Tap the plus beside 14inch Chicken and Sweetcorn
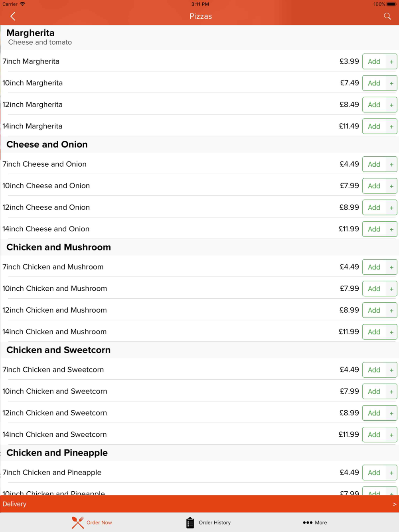This screenshot has width=399, height=532. (391, 435)
